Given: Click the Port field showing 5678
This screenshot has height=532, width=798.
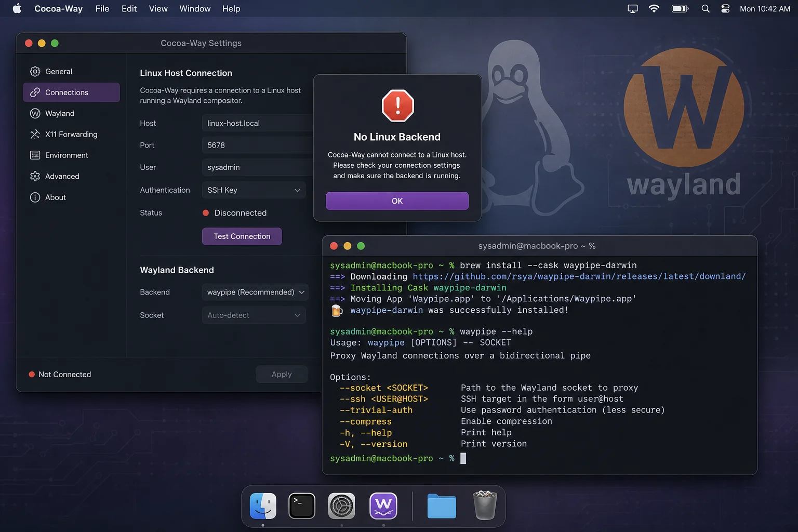Looking at the screenshot, I should (x=257, y=145).
